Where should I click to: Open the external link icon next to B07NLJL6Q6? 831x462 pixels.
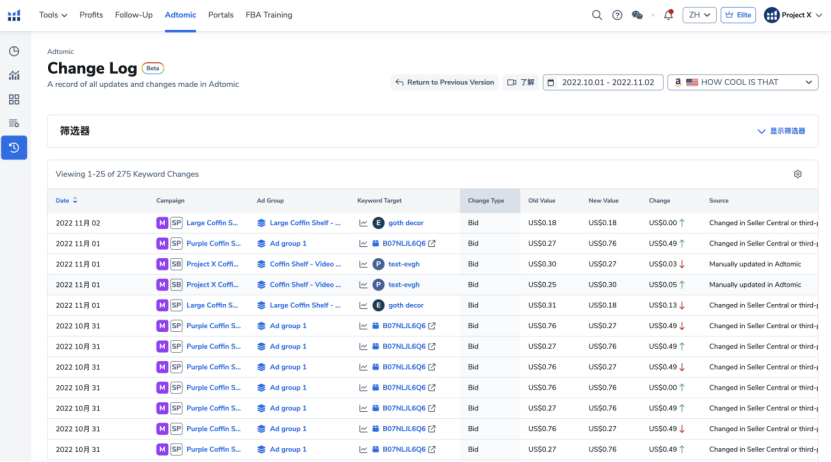click(x=433, y=244)
